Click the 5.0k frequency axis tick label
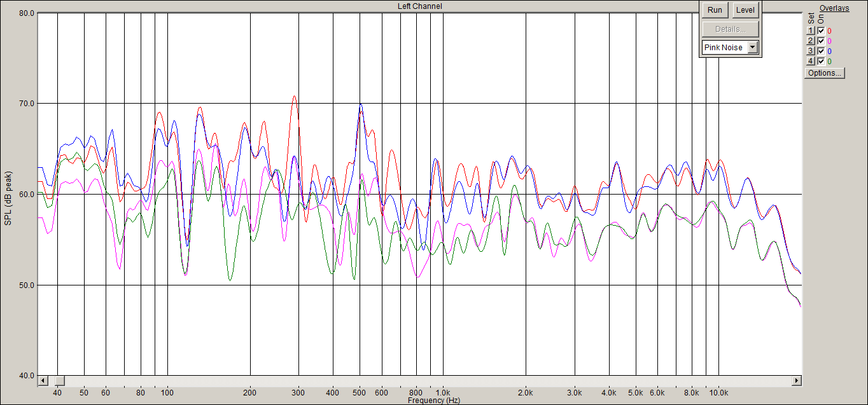Image resolution: width=868 pixels, height=405 pixels. (x=636, y=393)
